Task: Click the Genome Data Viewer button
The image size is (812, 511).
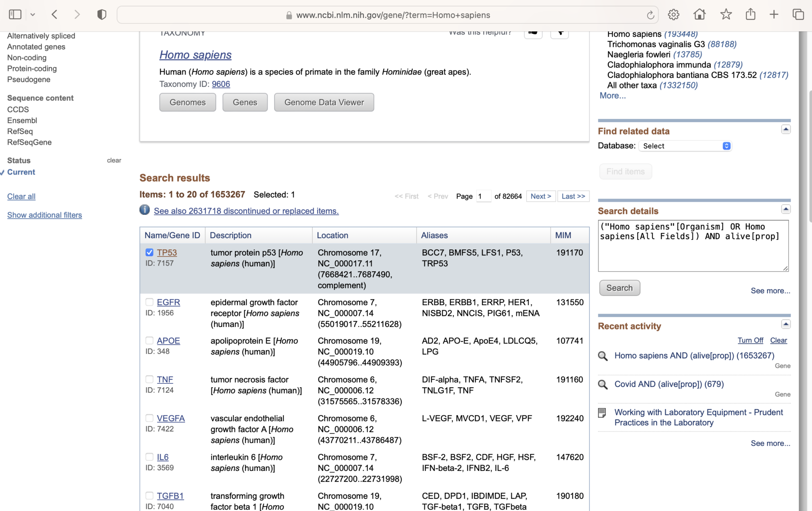Action: tap(324, 102)
